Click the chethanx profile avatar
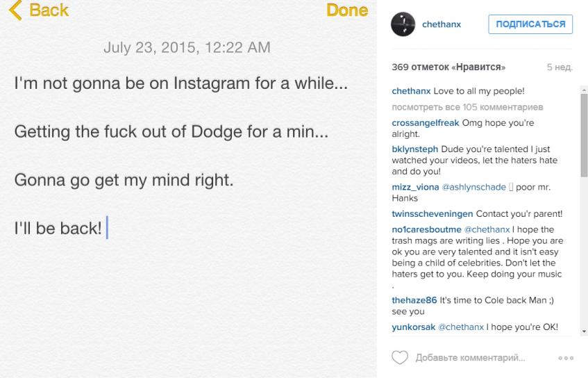The image size is (588, 378). (403, 24)
